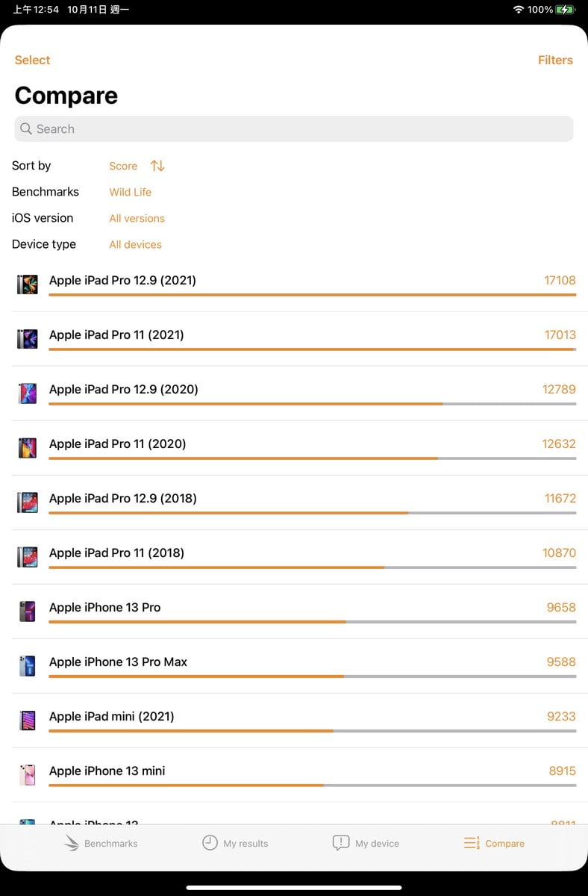Open Benchmarks tab wing icon
Image resolution: width=588 pixels, height=896 pixels.
tap(72, 843)
